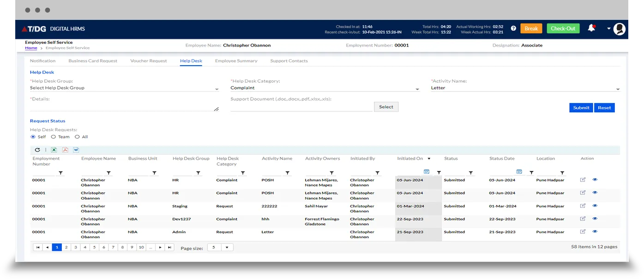Select the All radio button

pyautogui.click(x=77, y=137)
